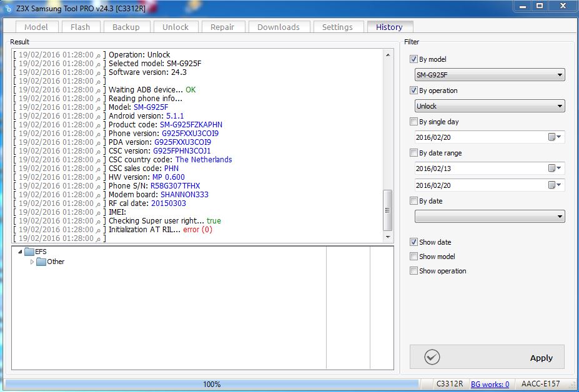Click the "Initialization AT RIL... error (0)" line
579x392 pixels.
[161, 230]
